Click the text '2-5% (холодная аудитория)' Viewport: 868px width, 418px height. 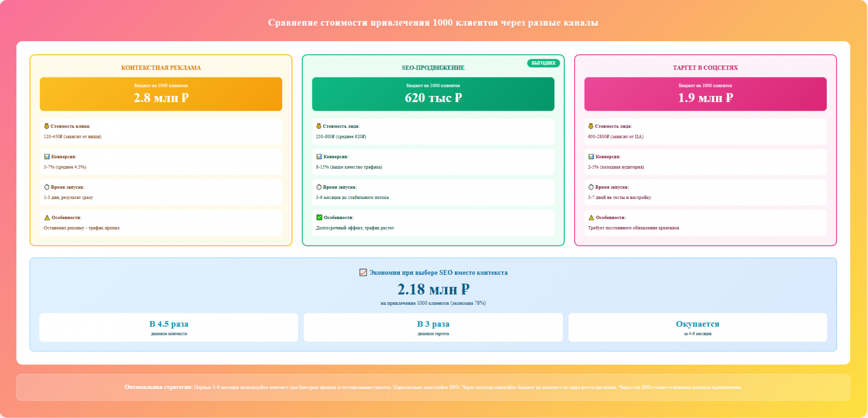616,167
